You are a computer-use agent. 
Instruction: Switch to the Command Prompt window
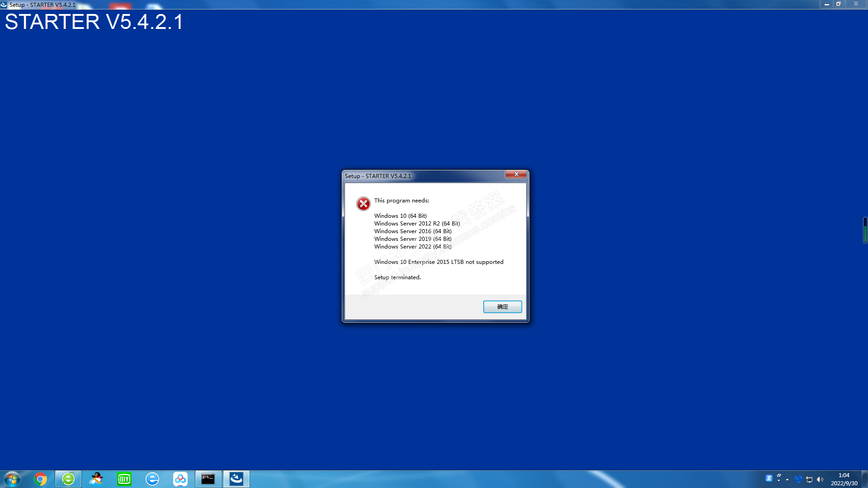pyautogui.click(x=208, y=479)
